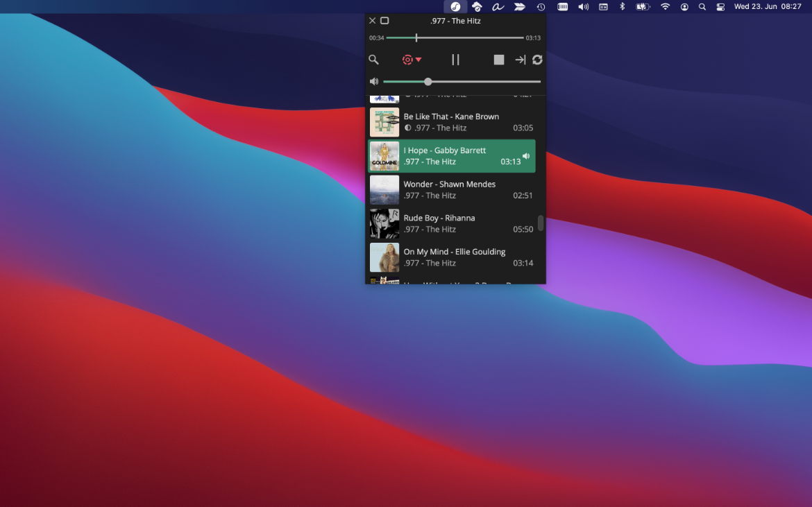Click the date and time in the menu bar
This screenshot has width=812, height=507.
(766, 7)
